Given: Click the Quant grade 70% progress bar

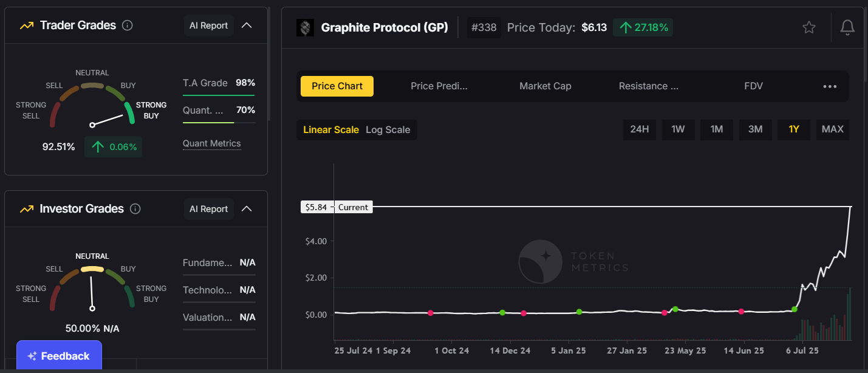Looking at the screenshot, I should tap(219, 122).
